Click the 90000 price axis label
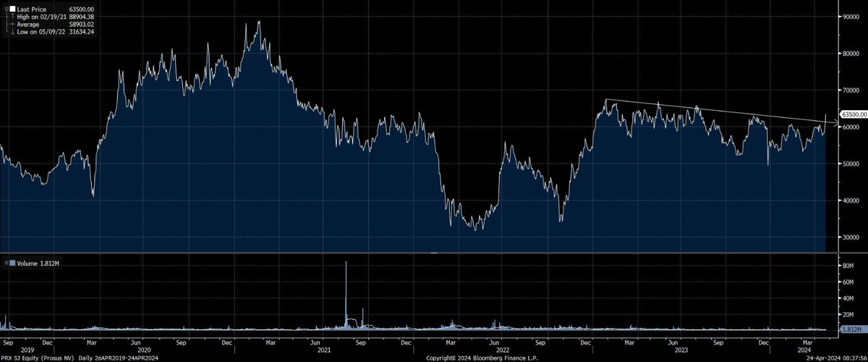The height and width of the screenshot is (362, 868). coord(850,16)
